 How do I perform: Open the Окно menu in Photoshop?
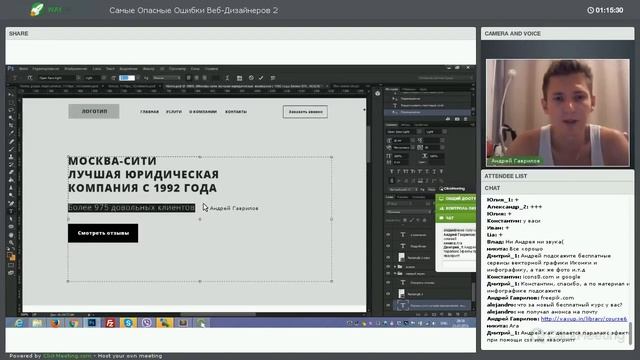[x=195, y=69]
